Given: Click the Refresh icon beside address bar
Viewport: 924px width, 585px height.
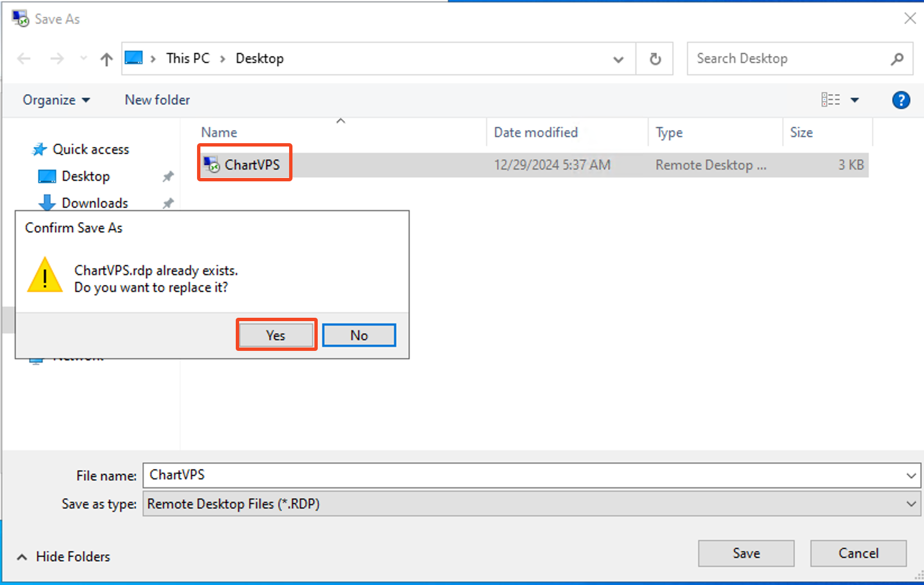Looking at the screenshot, I should tap(655, 59).
